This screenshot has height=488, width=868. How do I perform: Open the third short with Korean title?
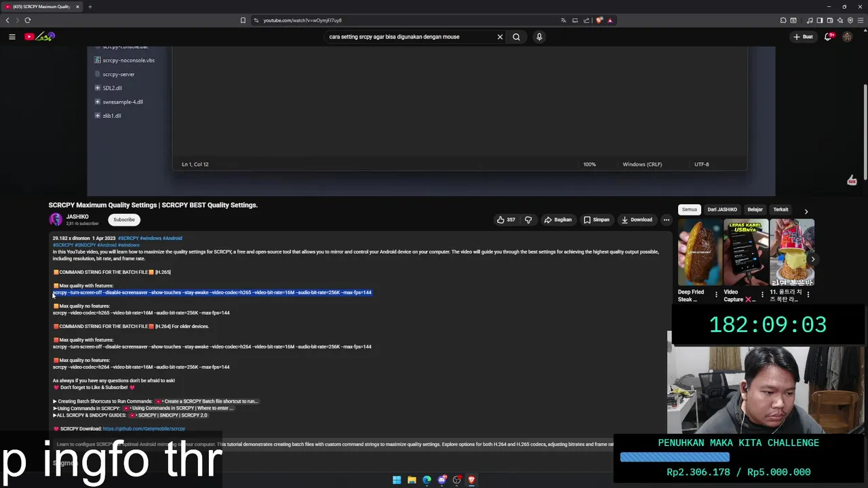[x=792, y=252]
